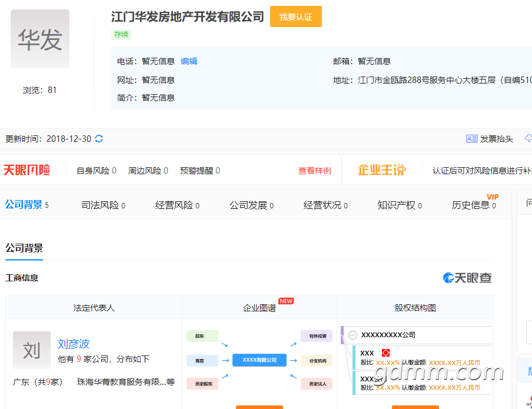Open the 公司发展 tab
This screenshot has height=409, width=532.
[251, 205]
